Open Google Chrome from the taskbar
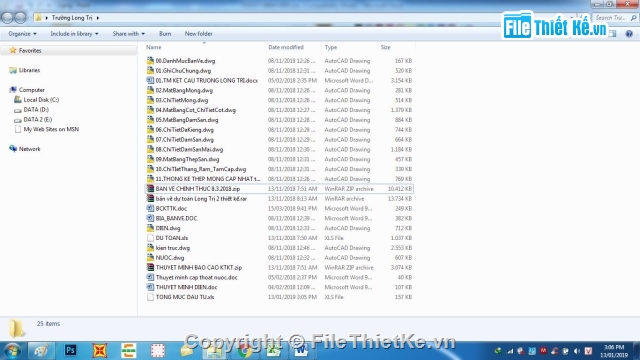Screen dimensions: 640x360 [x=245, y=351]
